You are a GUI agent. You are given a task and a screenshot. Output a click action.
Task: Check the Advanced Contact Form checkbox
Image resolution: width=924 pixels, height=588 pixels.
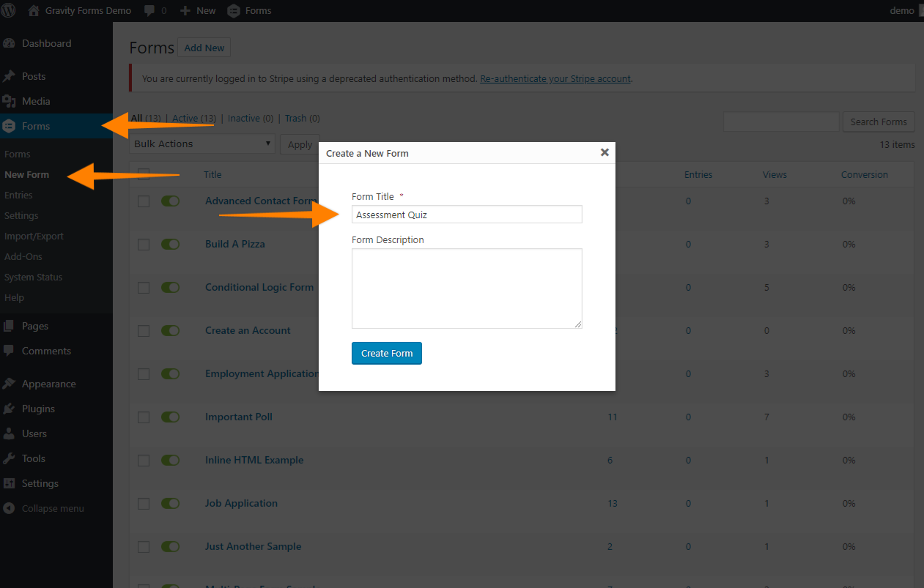[144, 201]
